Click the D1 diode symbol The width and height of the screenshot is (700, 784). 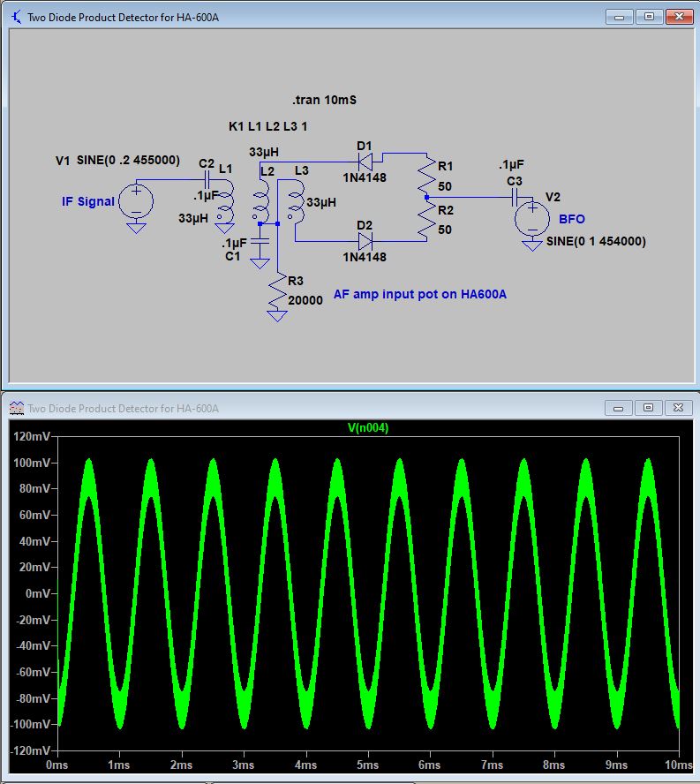click(x=365, y=162)
